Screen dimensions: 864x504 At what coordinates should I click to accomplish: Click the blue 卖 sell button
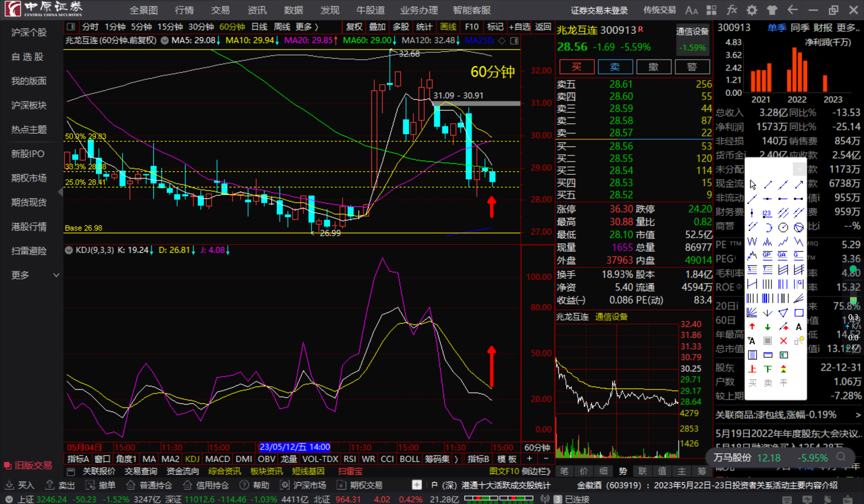pos(615,67)
